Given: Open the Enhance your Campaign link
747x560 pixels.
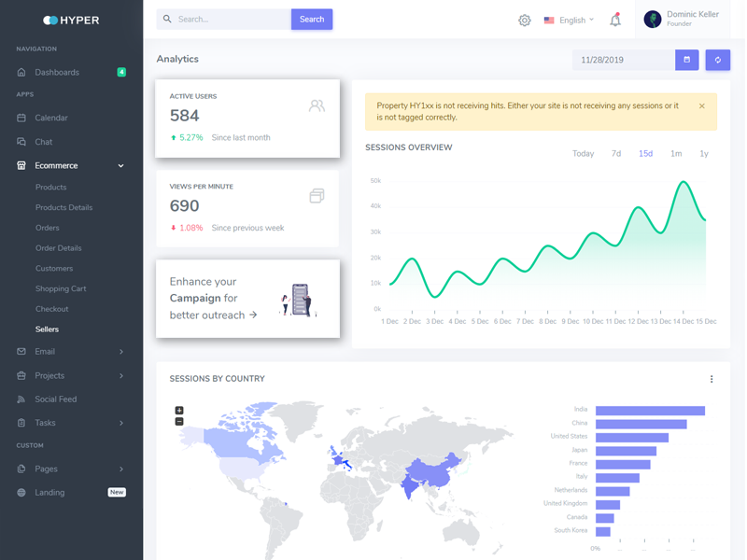Looking at the screenshot, I should click(213, 299).
